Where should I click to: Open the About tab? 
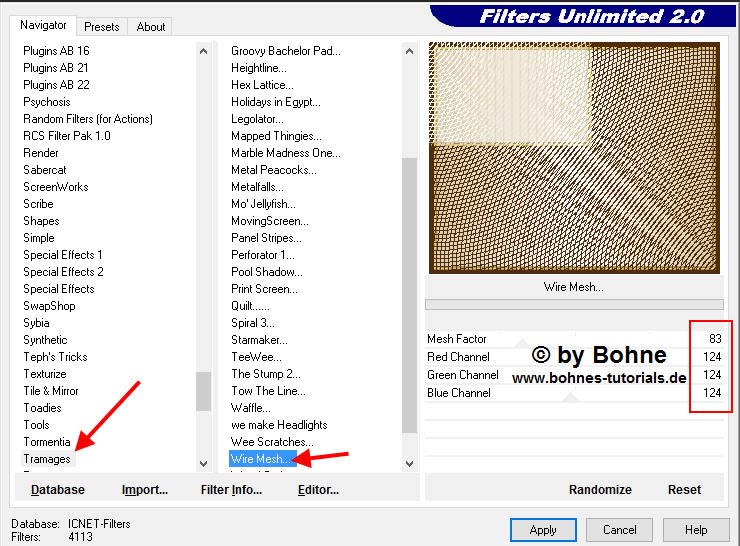click(151, 27)
